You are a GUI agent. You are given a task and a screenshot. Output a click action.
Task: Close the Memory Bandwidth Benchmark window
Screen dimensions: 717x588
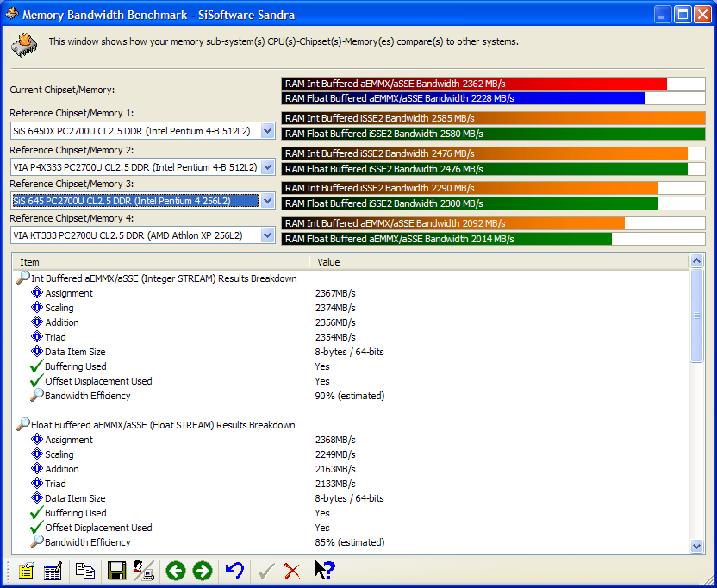tap(702, 15)
